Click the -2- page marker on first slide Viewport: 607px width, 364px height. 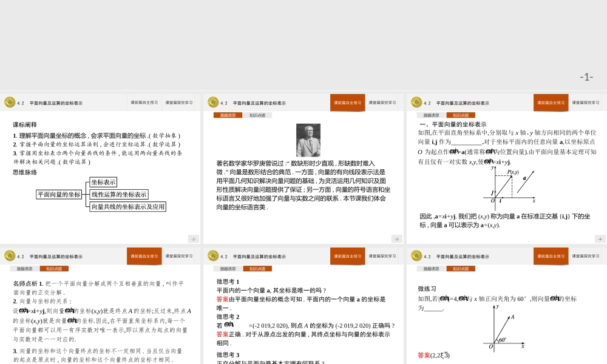coord(194,240)
